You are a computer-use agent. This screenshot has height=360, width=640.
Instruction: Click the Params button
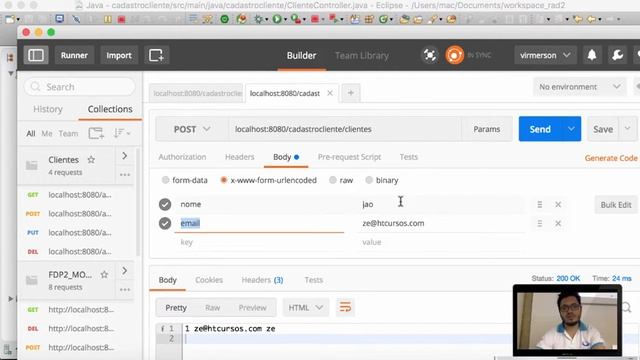pos(487,129)
